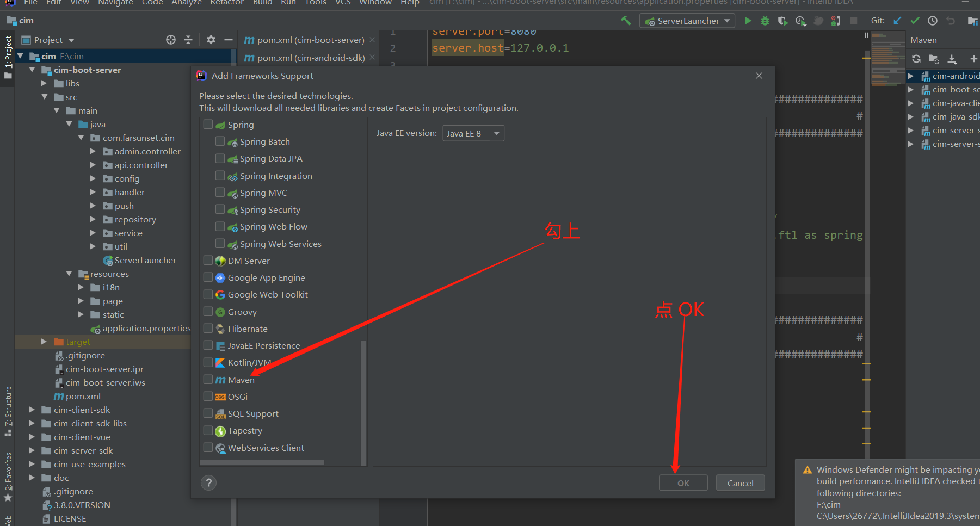Run ServerLauncher with green play icon
Image resolution: width=980 pixels, height=526 pixels.
click(x=748, y=21)
